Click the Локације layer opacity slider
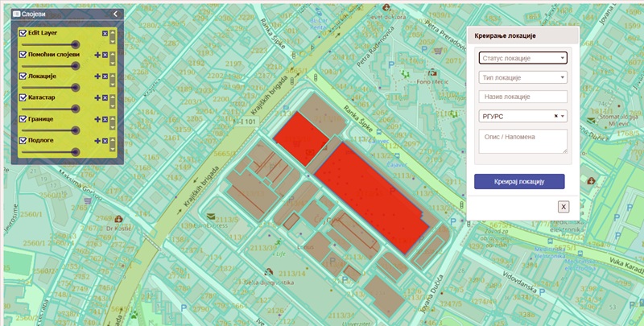 (50, 87)
